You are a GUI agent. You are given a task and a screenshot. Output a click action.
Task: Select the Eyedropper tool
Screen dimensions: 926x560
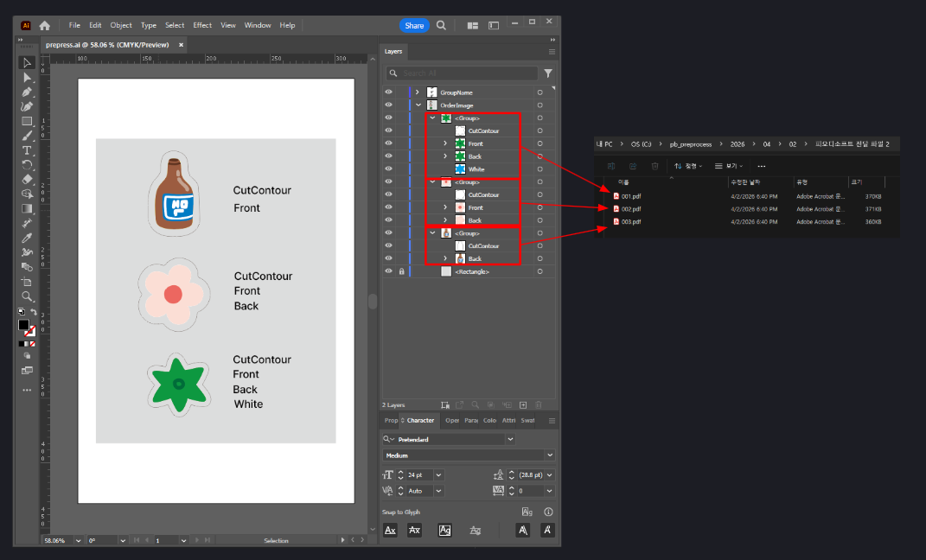(27, 238)
